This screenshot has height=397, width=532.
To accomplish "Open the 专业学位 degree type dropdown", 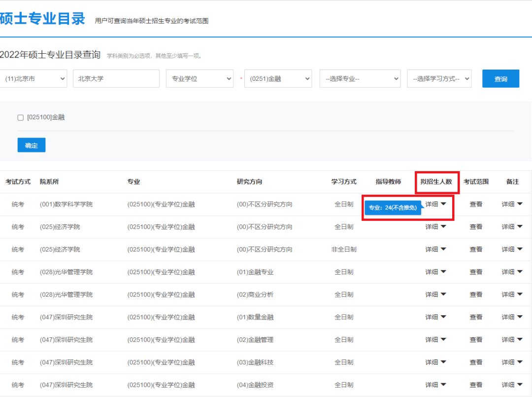I will (199, 78).
